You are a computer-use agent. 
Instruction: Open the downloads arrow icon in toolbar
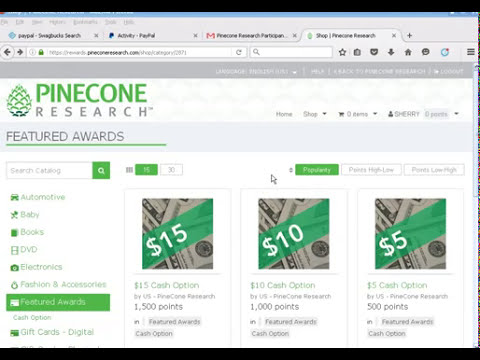391,52
